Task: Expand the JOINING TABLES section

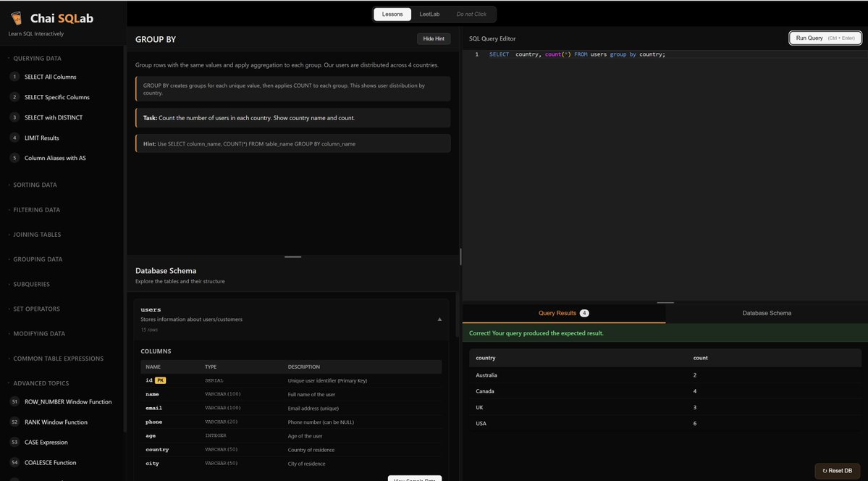Action: [37, 235]
